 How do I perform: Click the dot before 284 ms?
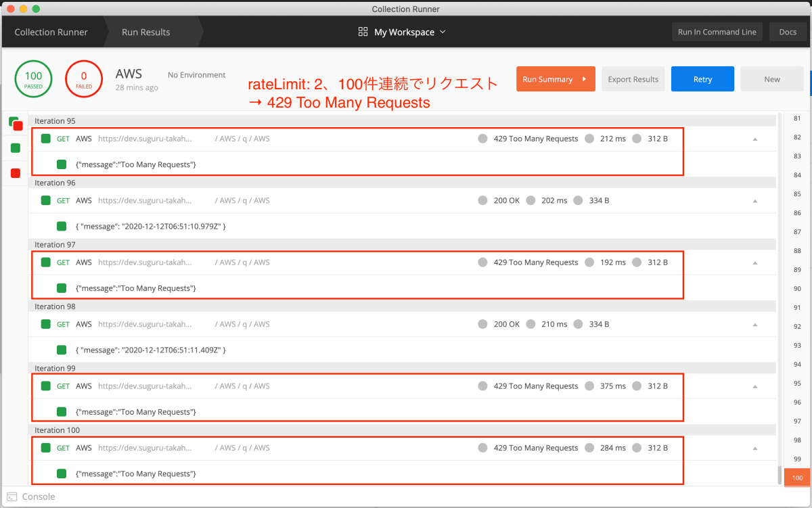pyautogui.click(x=589, y=448)
